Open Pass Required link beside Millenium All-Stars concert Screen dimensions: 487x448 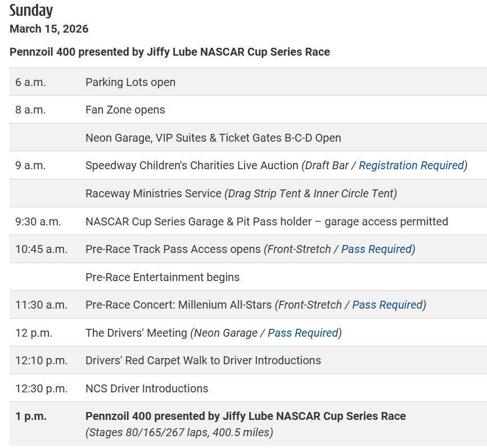(387, 305)
